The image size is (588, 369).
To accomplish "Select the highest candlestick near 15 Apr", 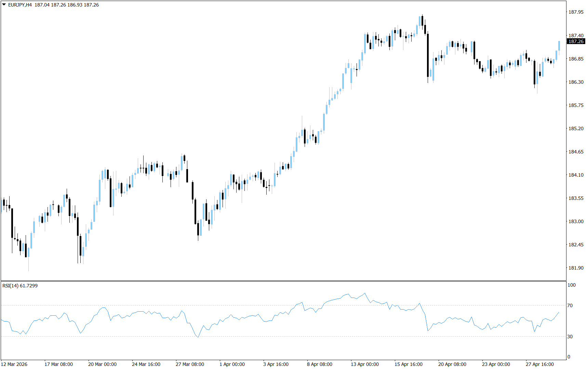I will pyautogui.click(x=422, y=20).
